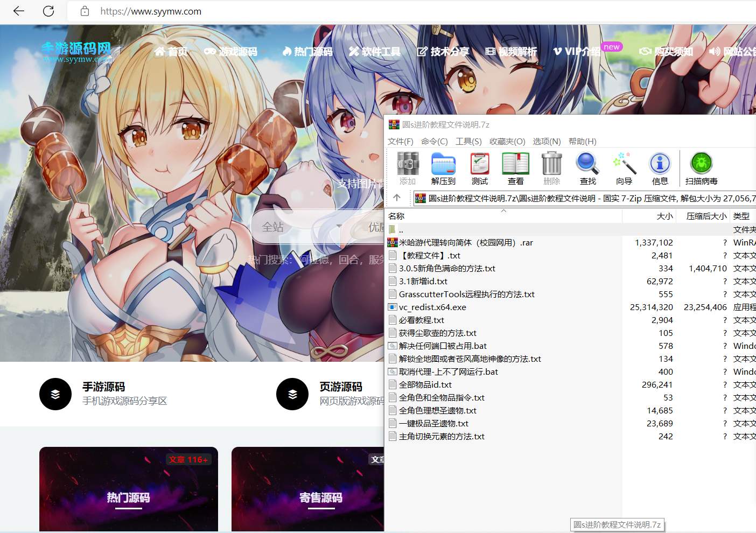Image resolution: width=756 pixels, height=533 pixels.
Task: Go up one folder level arrow
Action: pos(397,198)
